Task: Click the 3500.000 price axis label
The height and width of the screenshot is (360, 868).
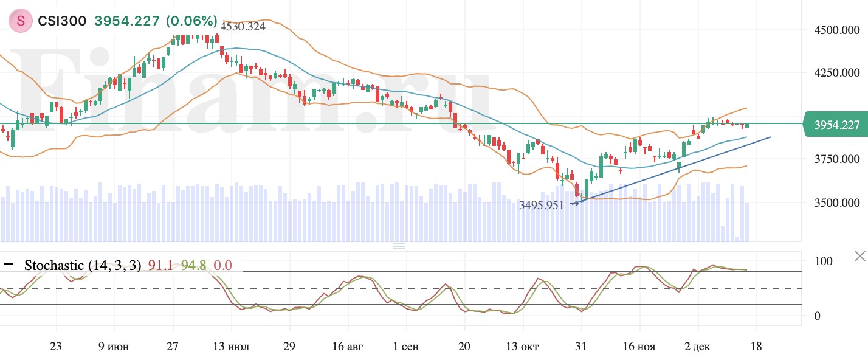Action: (831, 202)
